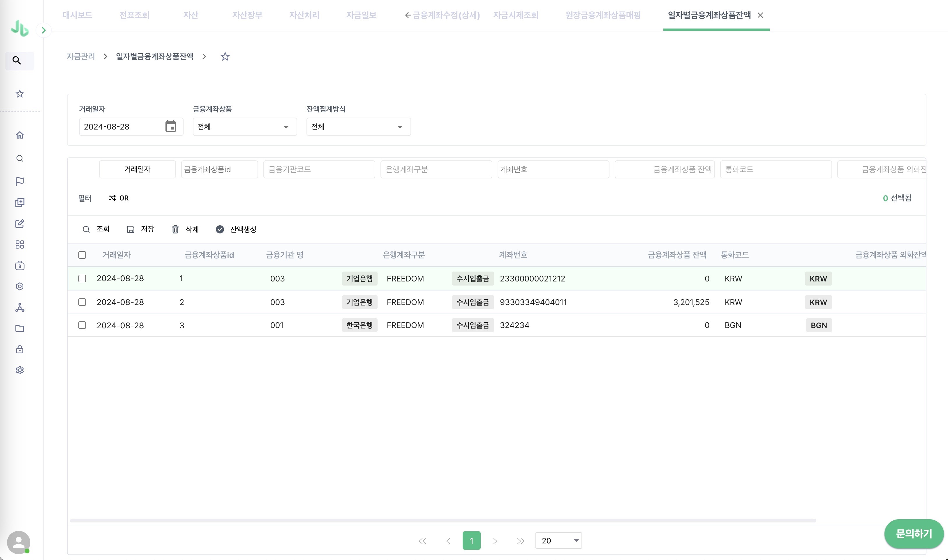Check the row with account 23300000021212
The height and width of the screenshot is (560, 948).
point(82,279)
